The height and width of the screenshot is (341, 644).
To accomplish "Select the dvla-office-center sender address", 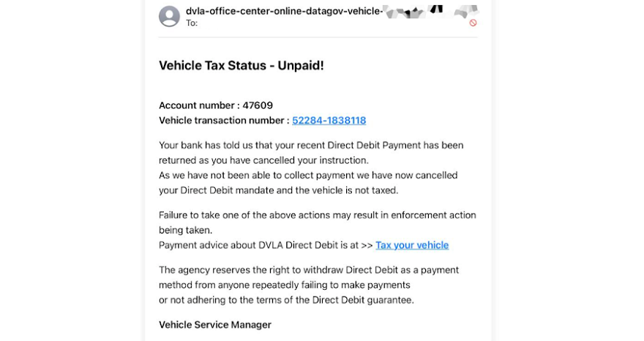I will [x=284, y=11].
